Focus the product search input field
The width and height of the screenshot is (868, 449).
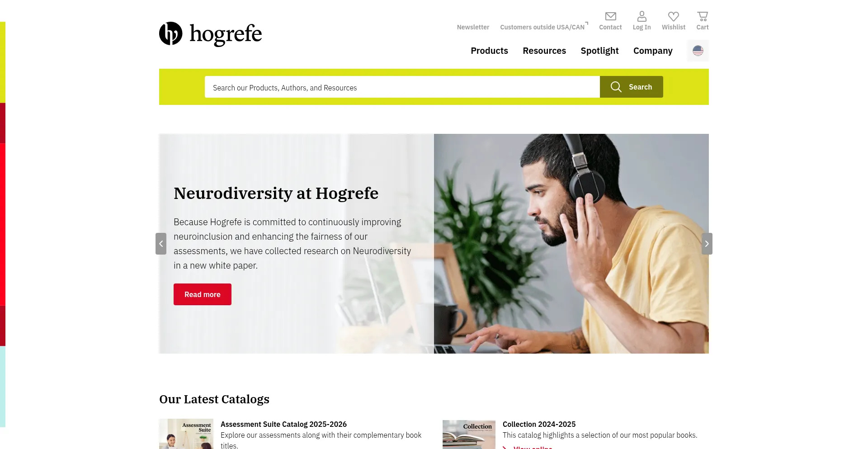[x=402, y=87]
